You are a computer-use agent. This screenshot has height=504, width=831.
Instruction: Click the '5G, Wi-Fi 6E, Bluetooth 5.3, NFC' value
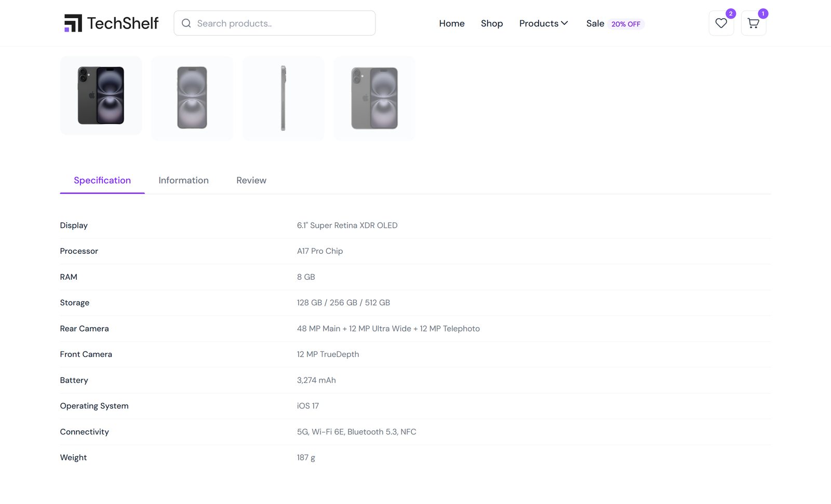click(x=356, y=432)
